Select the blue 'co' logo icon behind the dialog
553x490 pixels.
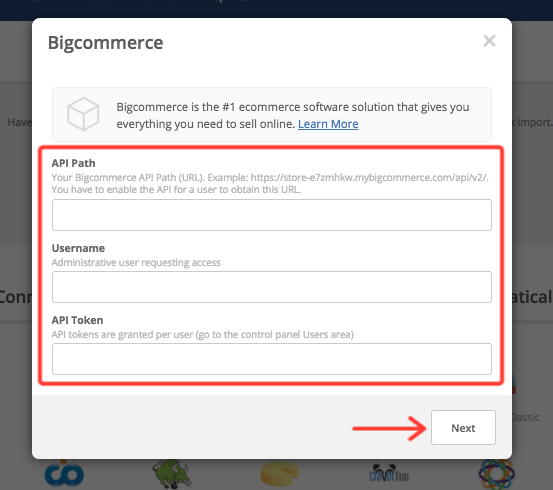pos(64,474)
